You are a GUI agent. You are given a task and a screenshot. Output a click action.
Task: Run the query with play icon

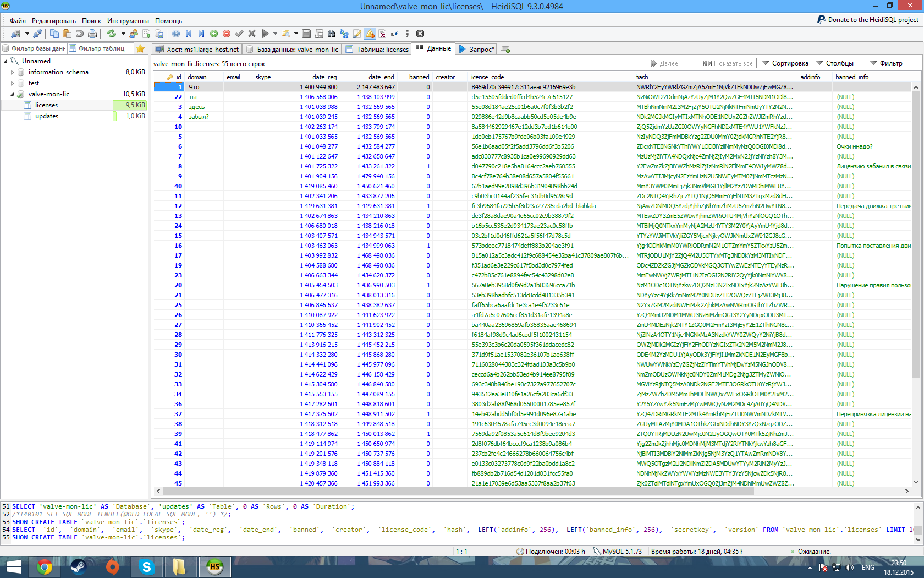pyautogui.click(x=265, y=34)
